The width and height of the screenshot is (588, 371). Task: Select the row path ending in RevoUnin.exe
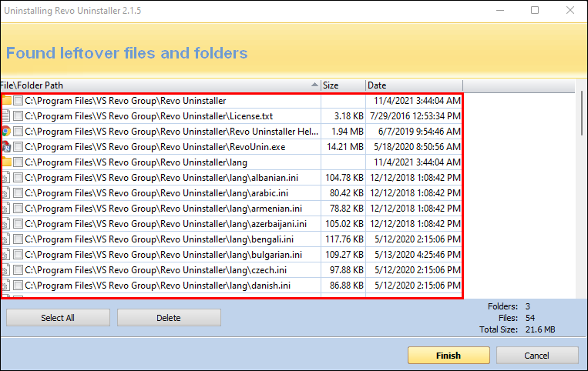click(155, 147)
